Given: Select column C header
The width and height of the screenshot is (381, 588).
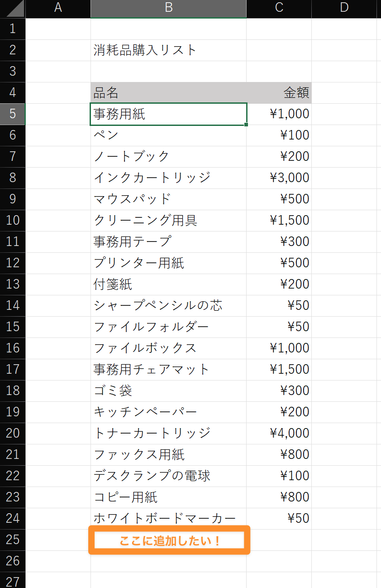Looking at the screenshot, I should point(279,9).
